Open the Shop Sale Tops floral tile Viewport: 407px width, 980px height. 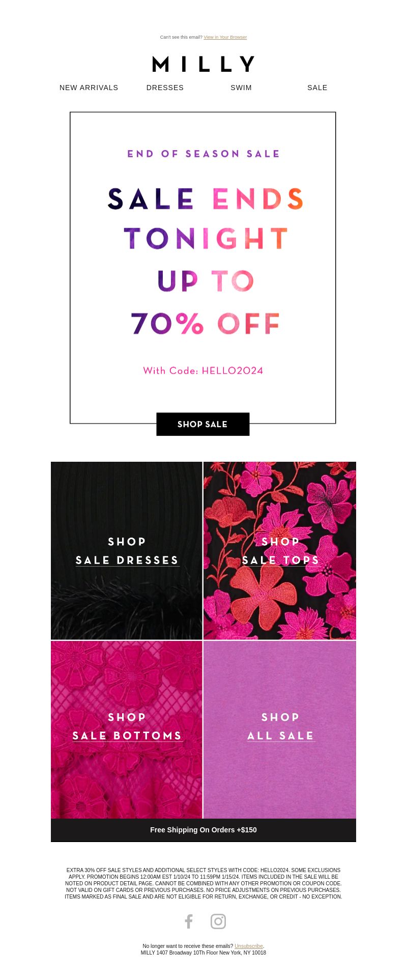point(280,550)
